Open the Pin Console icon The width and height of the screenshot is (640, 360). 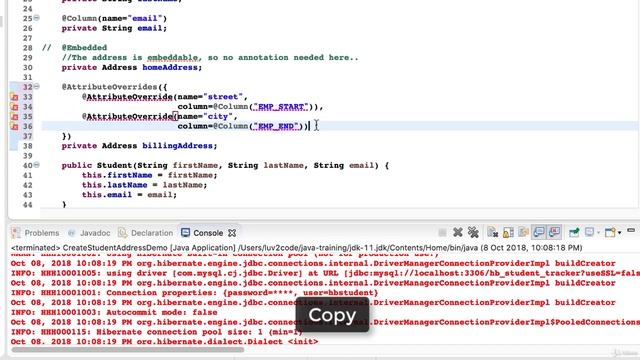(574, 232)
